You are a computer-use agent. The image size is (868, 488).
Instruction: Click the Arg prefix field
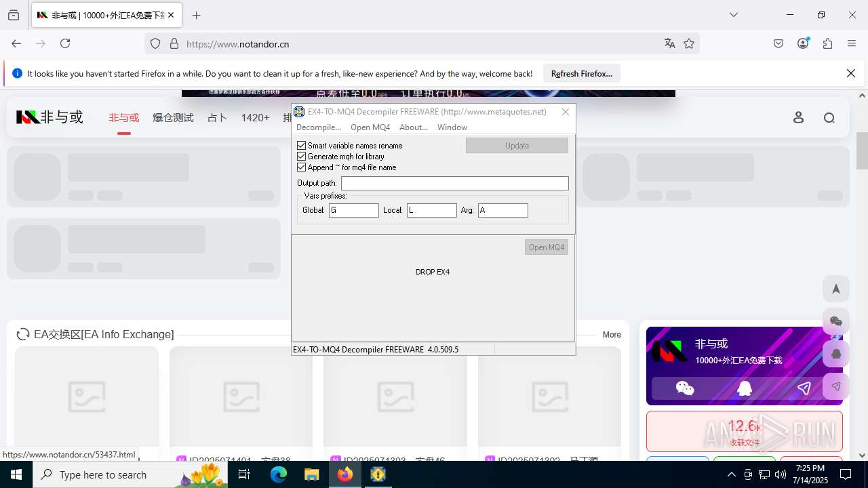503,211
